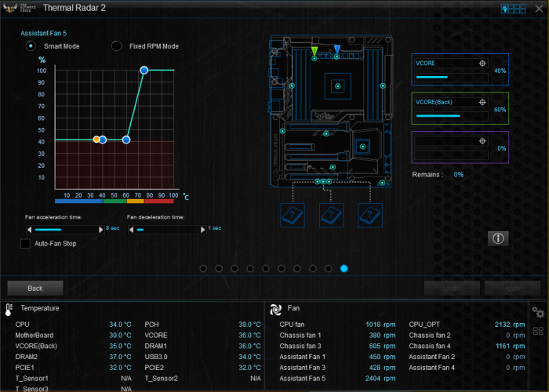Image resolution: width=549 pixels, height=392 pixels.
Task: Click the crosshair in the empty purple sensor box
Action: (x=482, y=140)
